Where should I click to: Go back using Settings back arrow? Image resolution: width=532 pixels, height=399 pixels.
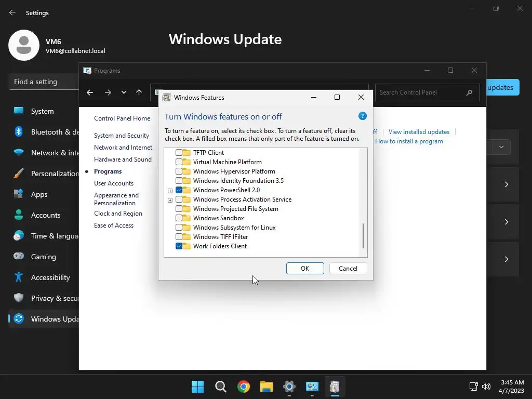coord(12,12)
